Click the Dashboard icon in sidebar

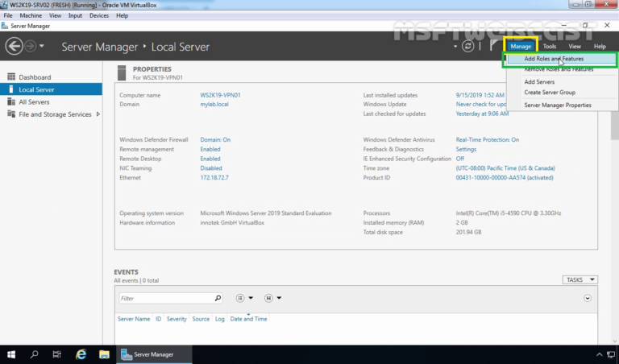pos(11,77)
